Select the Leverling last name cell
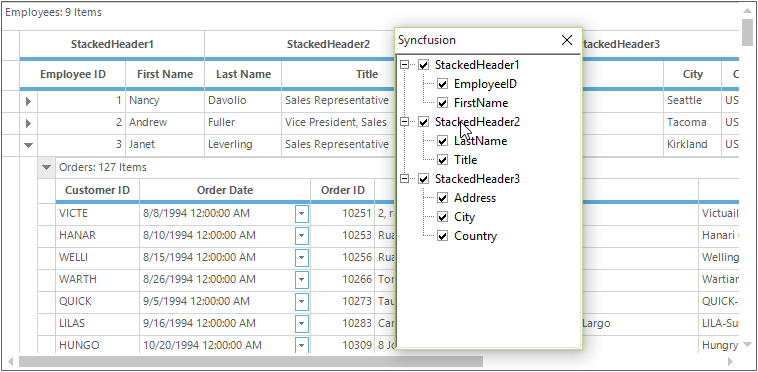Viewport: 758px width, 372px height. coord(243,145)
